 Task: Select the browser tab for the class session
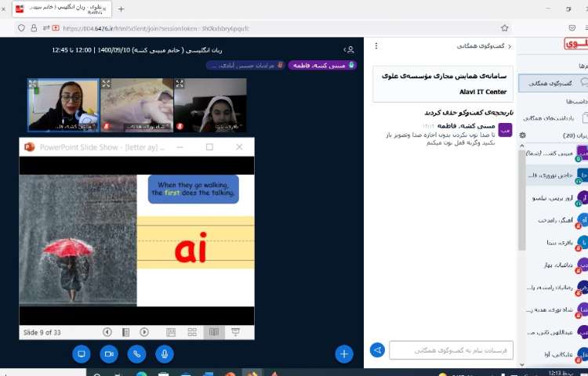tap(62, 9)
